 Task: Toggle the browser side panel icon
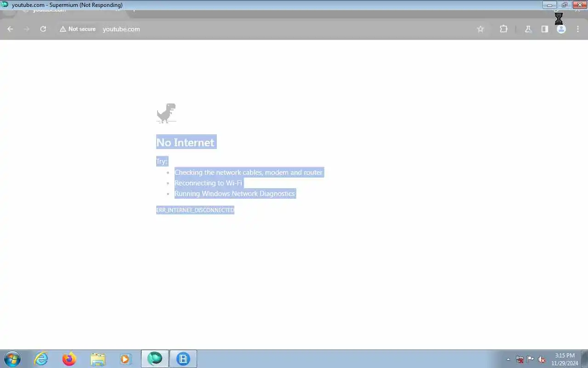[545, 29]
